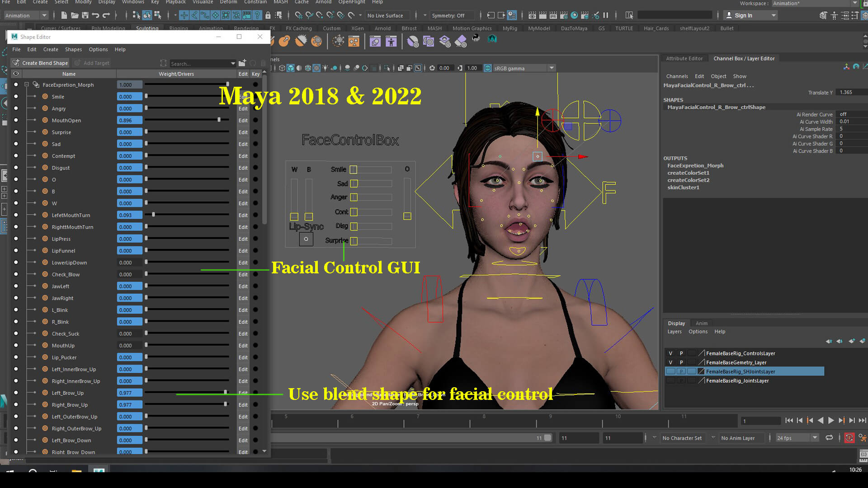The image size is (868, 488).
Task: Click the question mark selection mask icon
Action: [257, 15]
